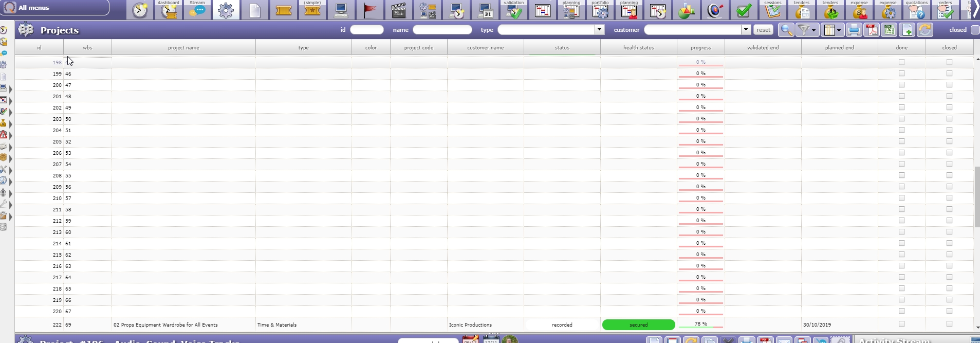Open the type filter dropdown arrow
The width and height of the screenshot is (980, 343).
[599, 29]
